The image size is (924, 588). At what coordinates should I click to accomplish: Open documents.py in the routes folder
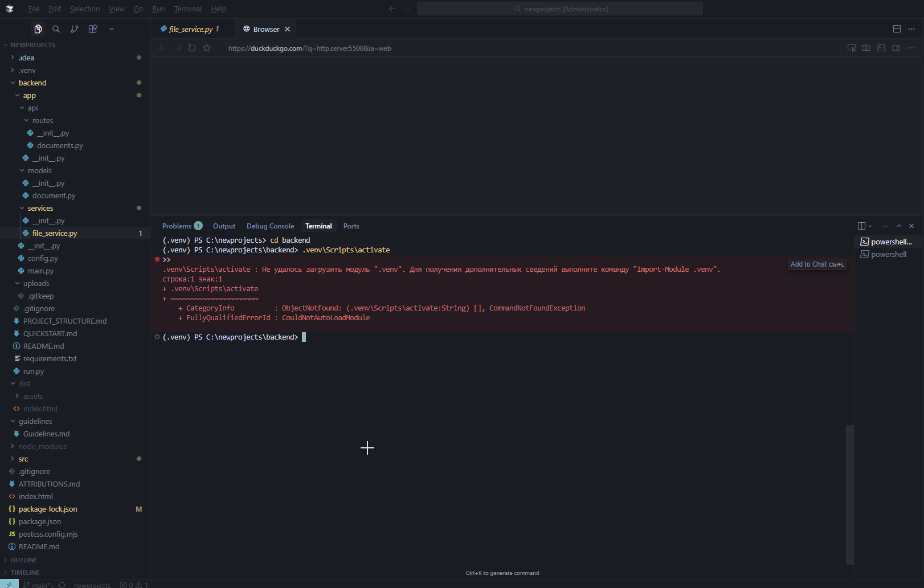point(75,145)
